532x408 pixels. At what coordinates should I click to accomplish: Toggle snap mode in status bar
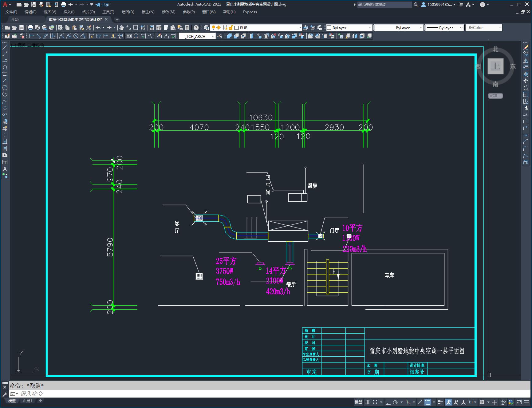tap(375, 402)
